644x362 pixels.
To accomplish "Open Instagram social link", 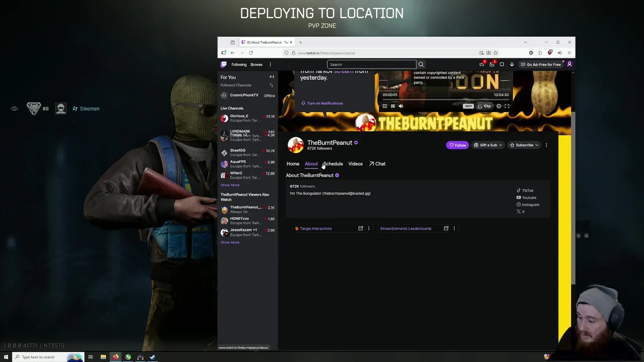I will [528, 205].
